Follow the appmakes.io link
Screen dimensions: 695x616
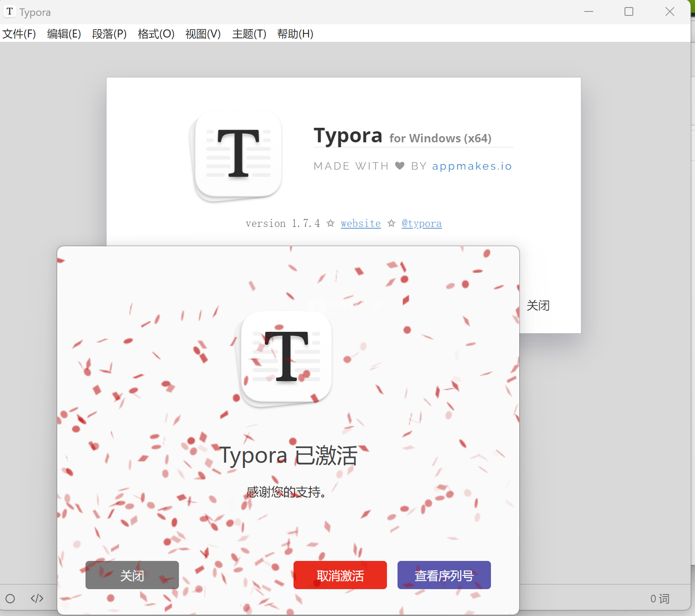click(472, 166)
